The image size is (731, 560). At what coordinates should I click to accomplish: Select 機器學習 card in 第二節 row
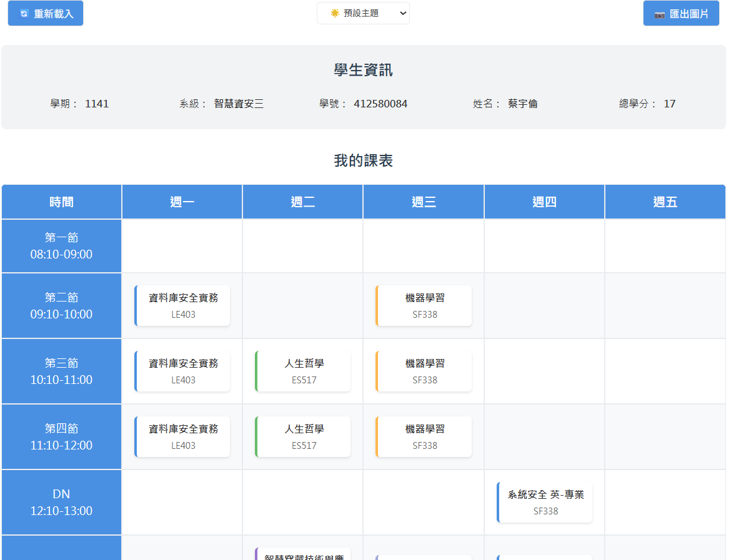424,306
